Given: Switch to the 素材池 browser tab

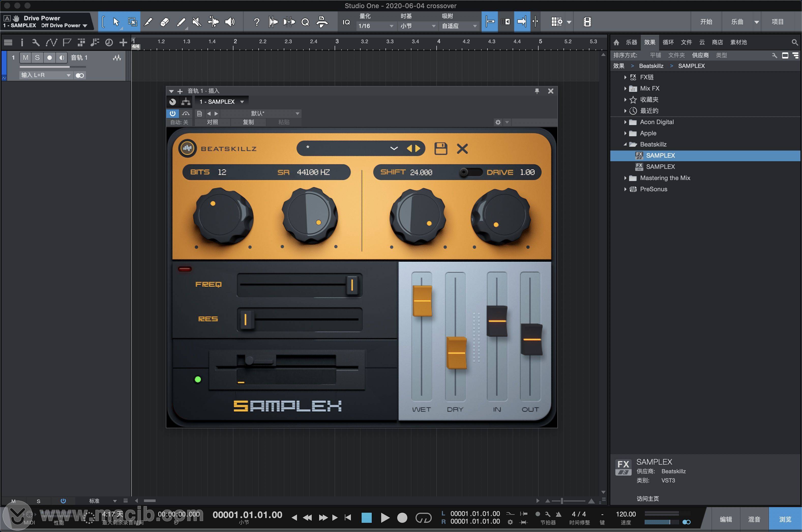Looking at the screenshot, I should tap(739, 42).
